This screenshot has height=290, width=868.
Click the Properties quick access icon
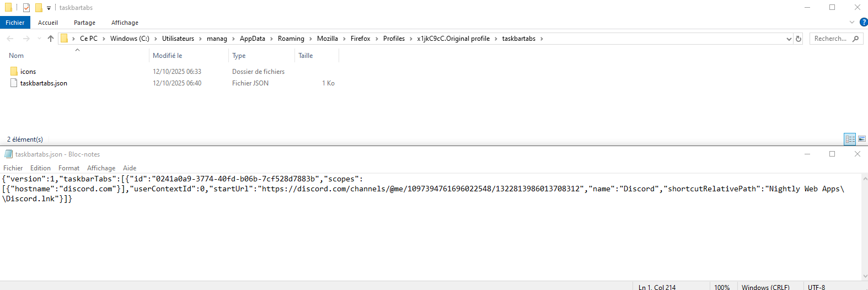[26, 8]
